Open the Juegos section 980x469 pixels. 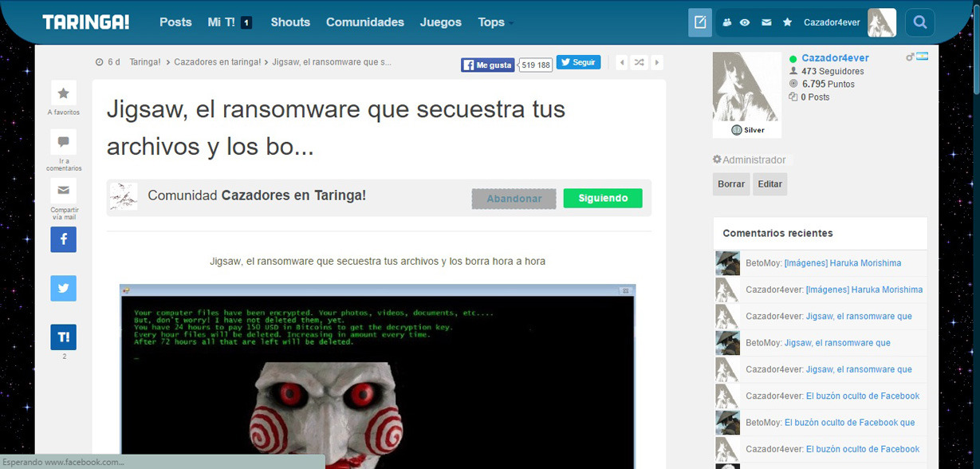(441, 22)
